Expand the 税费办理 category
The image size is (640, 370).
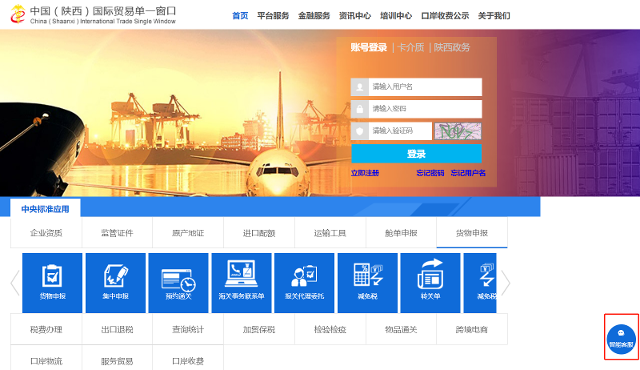[46, 329]
